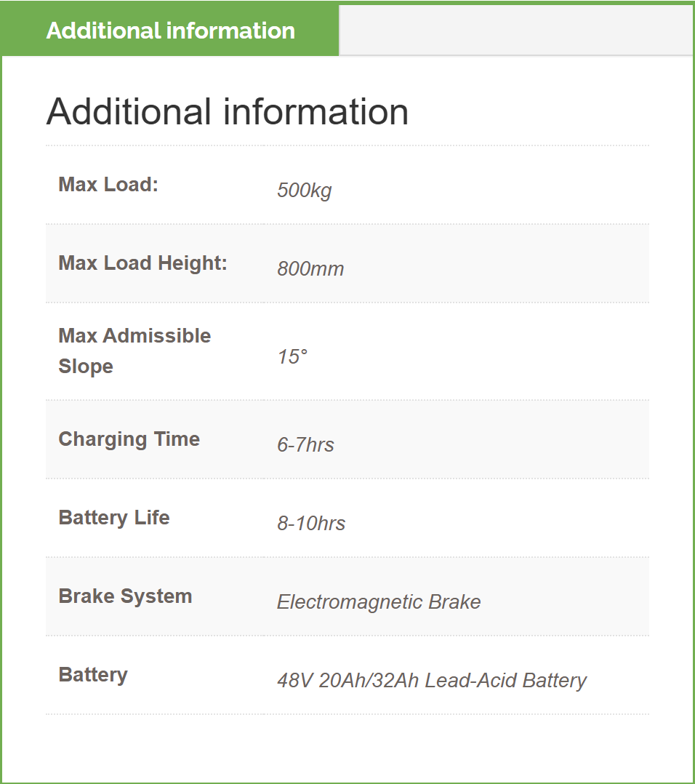Click the Max Load: label
The image size is (695, 784).
point(108,185)
